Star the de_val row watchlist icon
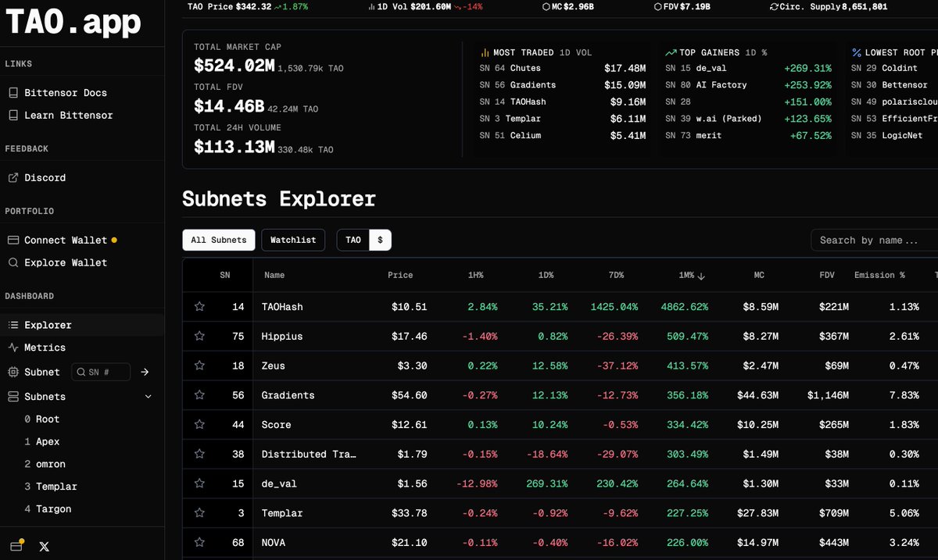The image size is (938, 560). tap(199, 483)
